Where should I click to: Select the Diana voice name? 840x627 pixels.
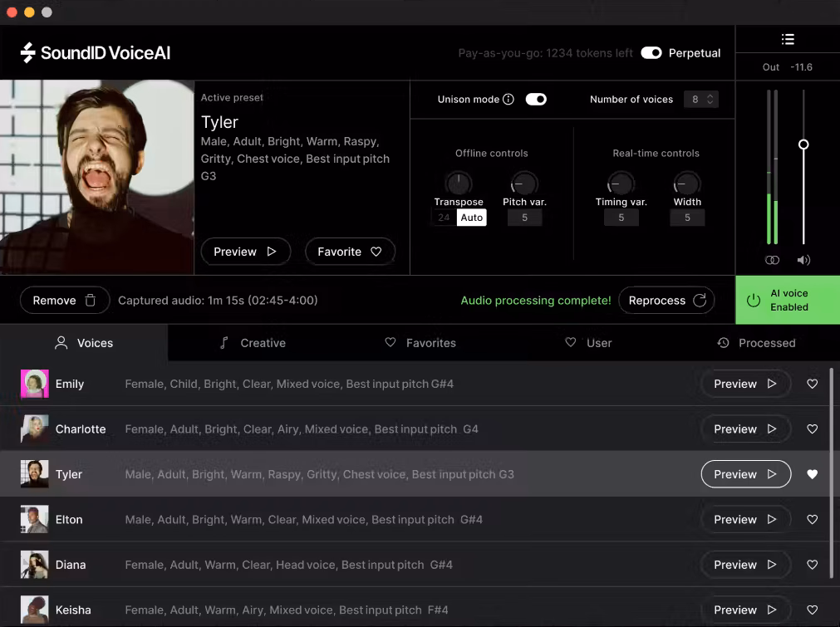[x=71, y=565]
